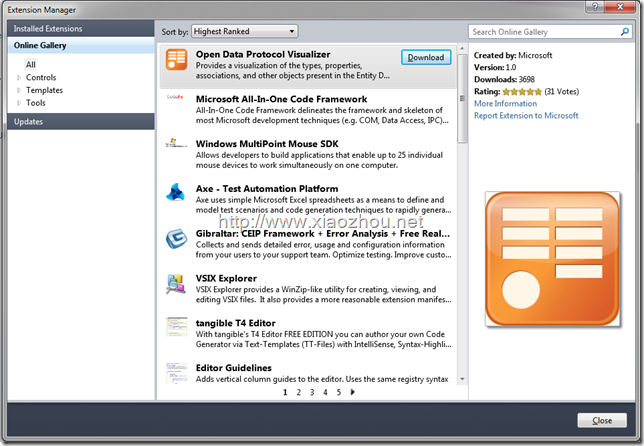This screenshot has width=644, height=446.
Task: Click the Tools category label
Action: pos(36,103)
